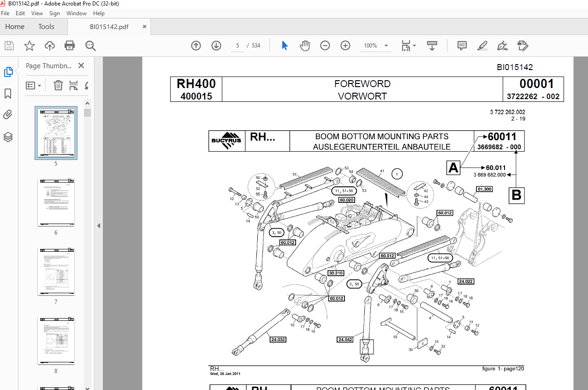Open the Bookmarks panel in sidebar
The width and height of the screenshot is (588, 390).
(x=8, y=94)
